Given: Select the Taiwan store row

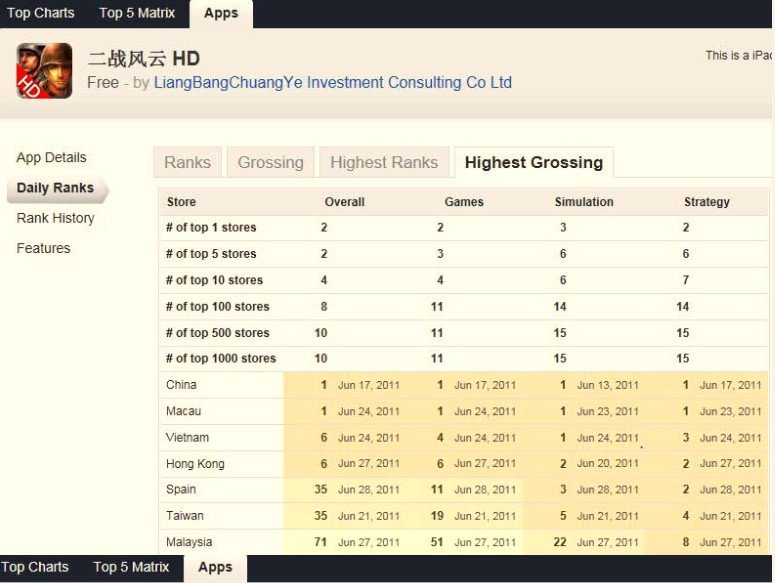Looking at the screenshot, I should (x=464, y=516).
